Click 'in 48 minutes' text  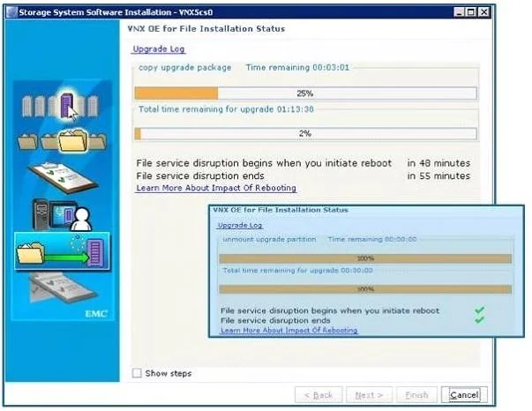[x=438, y=163]
